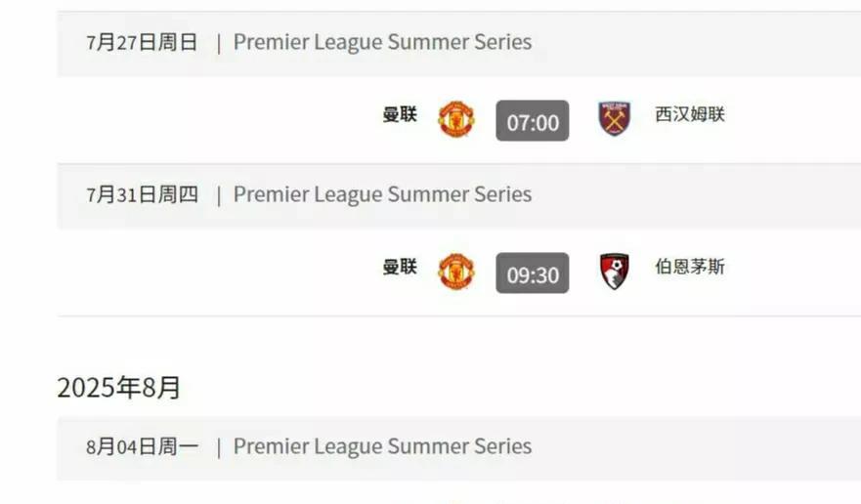The image size is (861, 504).
Task: Open the 07:00 kickoff time badge
Action: click(533, 121)
